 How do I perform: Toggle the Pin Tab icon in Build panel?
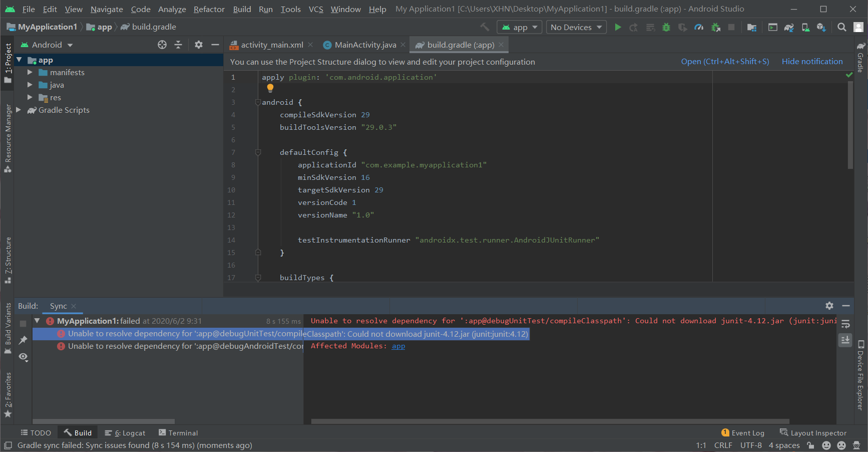[23, 340]
